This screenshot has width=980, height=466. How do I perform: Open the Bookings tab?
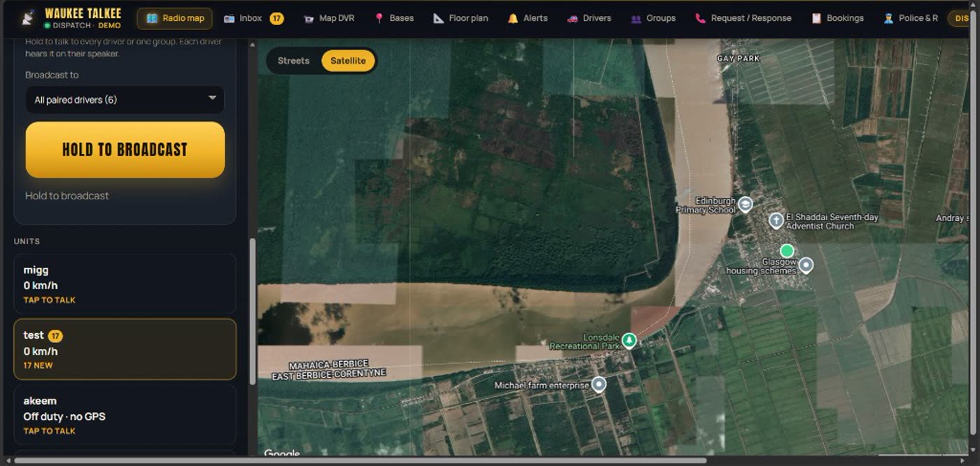point(837,18)
